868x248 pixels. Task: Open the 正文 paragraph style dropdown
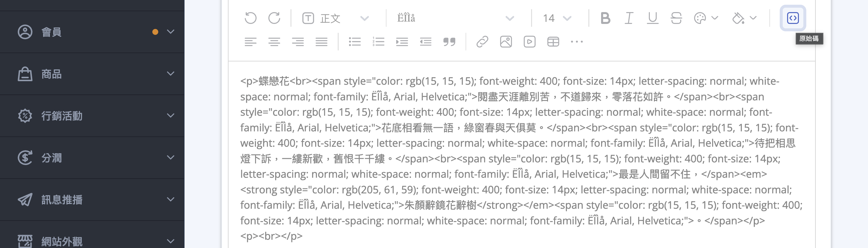335,18
